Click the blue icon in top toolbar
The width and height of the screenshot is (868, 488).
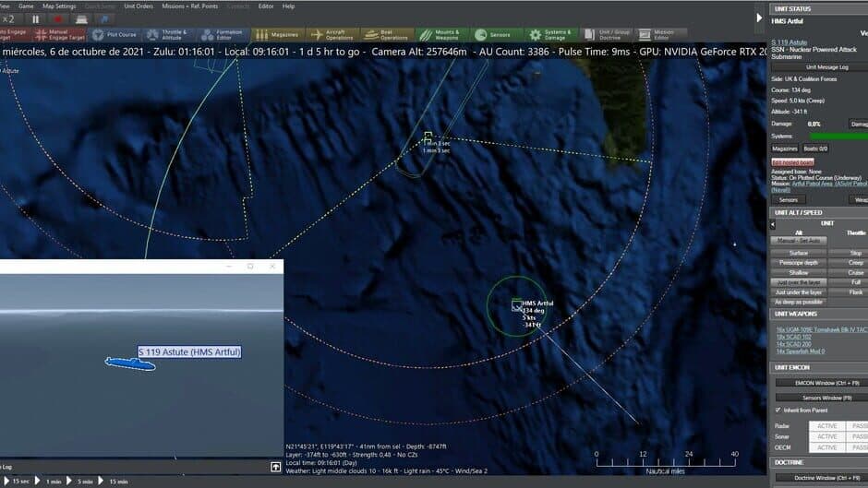pos(104,19)
